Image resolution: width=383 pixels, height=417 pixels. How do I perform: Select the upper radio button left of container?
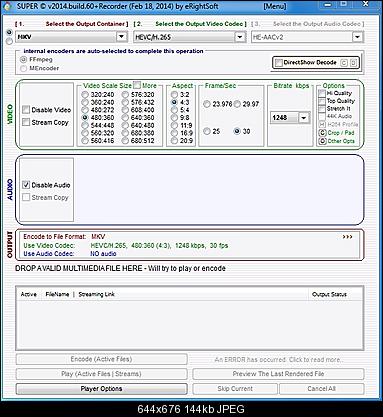click(x=9, y=32)
